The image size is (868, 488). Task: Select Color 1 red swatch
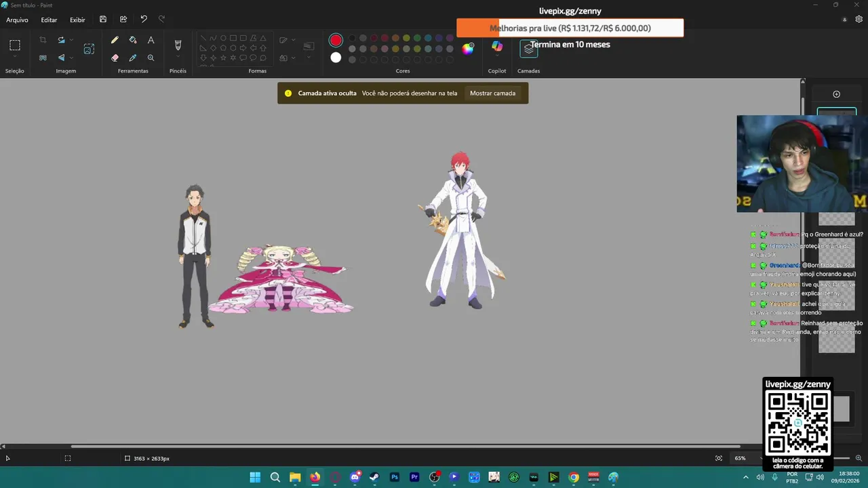point(336,40)
